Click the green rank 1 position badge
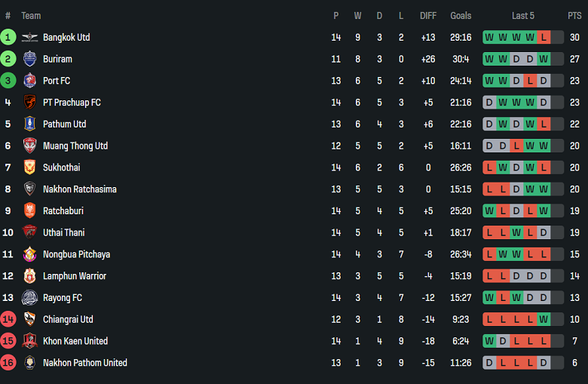 point(8,37)
